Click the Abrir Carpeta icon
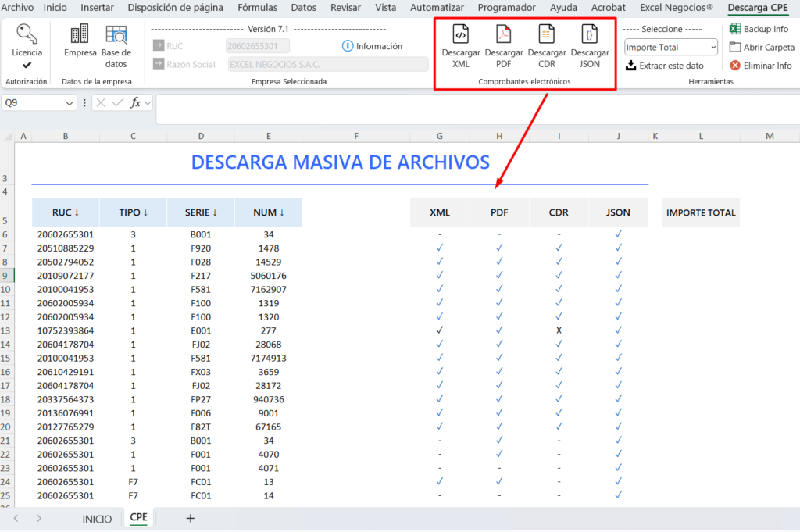Screen dimensions: 800x532 [735, 47]
